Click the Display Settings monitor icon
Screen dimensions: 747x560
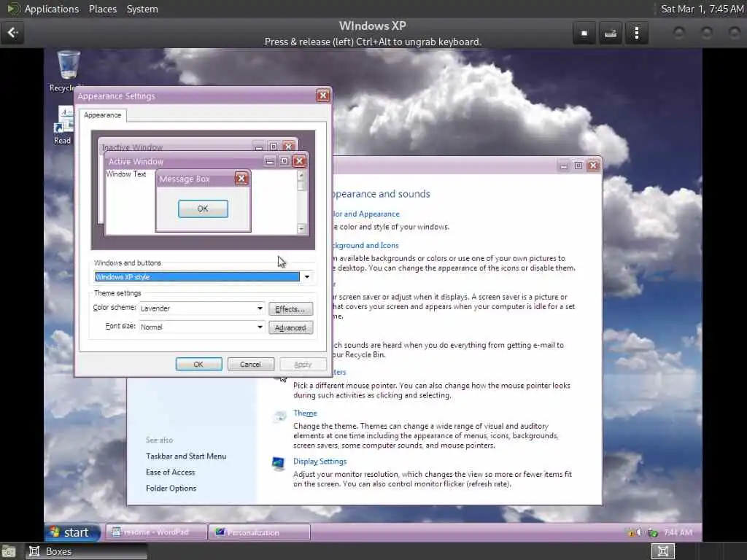point(278,463)
